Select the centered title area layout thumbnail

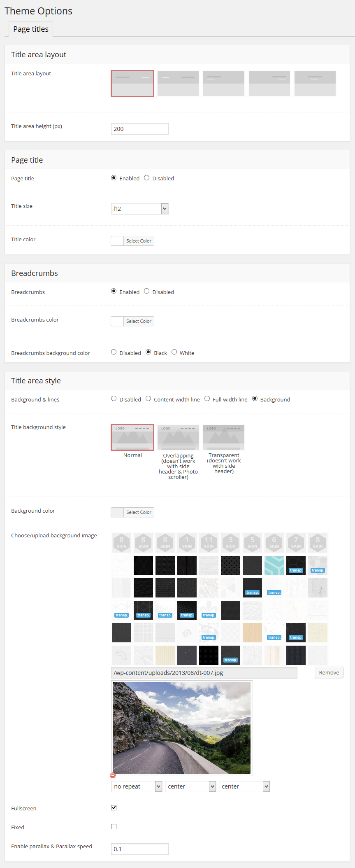click(315, 84)
